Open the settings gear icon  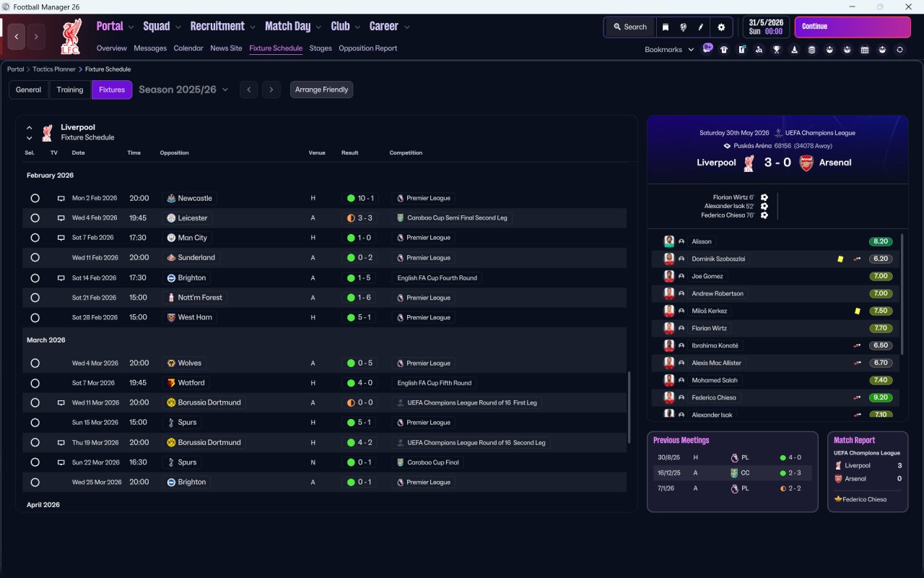point(721,27)
